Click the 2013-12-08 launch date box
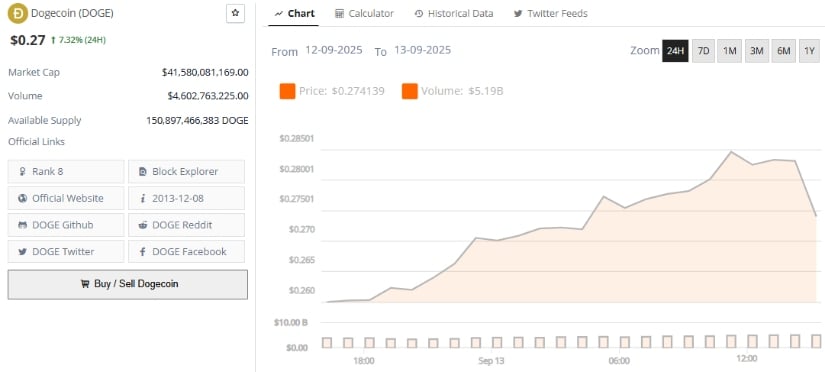The height and width of the screenshot is (372, 825). (186, 198)
